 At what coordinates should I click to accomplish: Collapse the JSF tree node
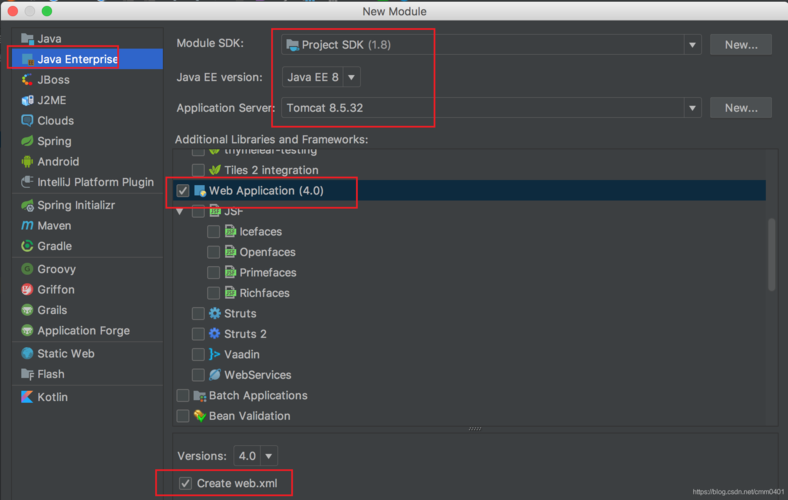tap(180, 212)
